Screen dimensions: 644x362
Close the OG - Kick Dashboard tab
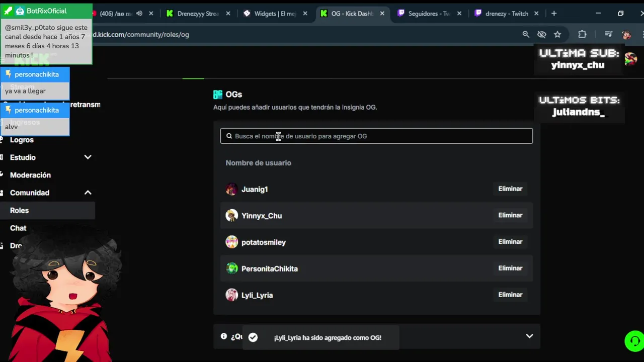tap(382, 14)
